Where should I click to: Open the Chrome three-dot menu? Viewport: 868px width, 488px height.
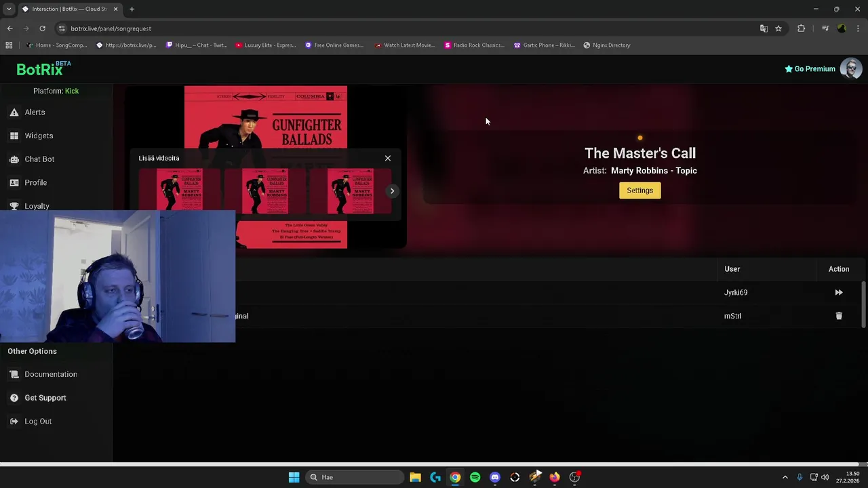tap(858, 28)
